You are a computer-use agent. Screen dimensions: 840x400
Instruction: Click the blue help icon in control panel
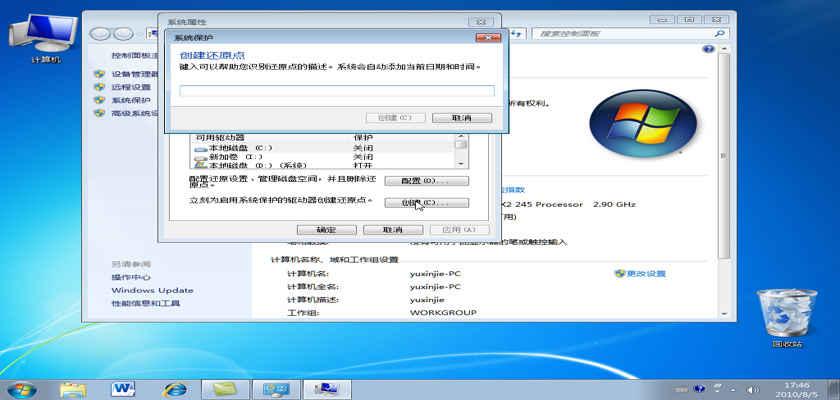click(x=708, y=48)
